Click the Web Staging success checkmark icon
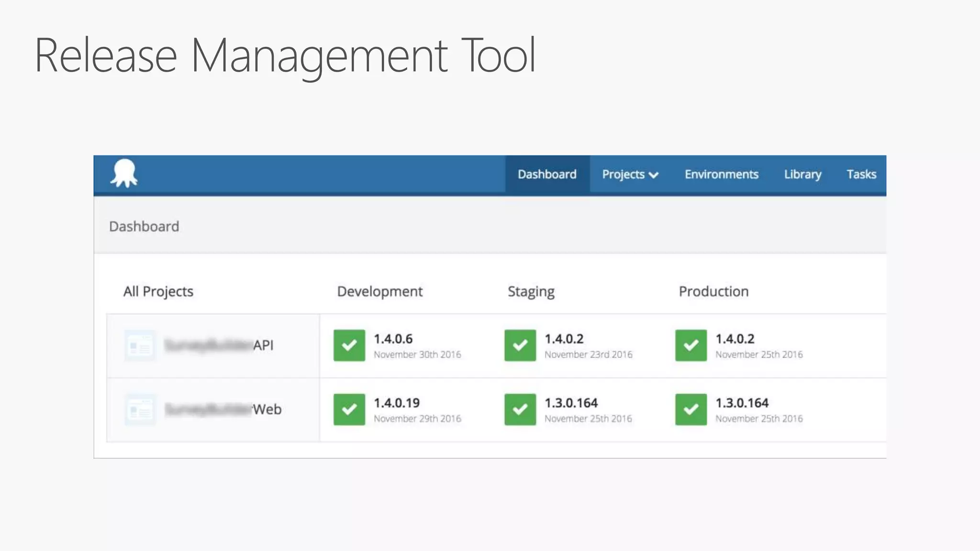 point(520,409)
